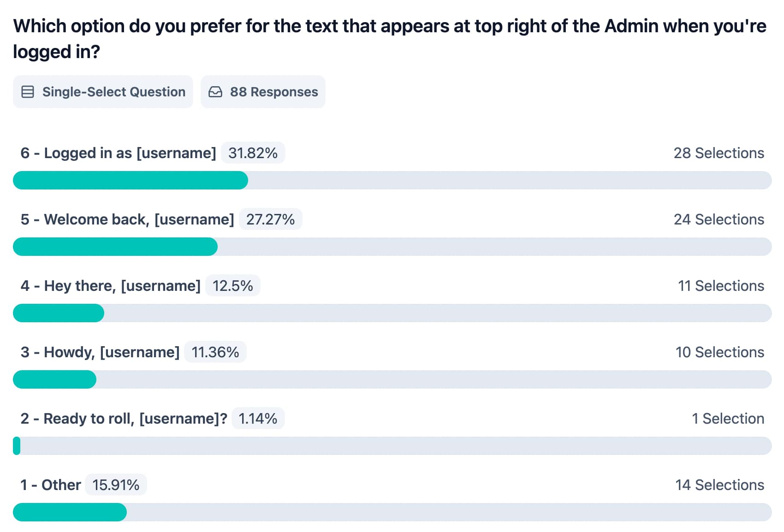
Task: Click the 11.36% percentage badge
Action: (x=215, y=352)
